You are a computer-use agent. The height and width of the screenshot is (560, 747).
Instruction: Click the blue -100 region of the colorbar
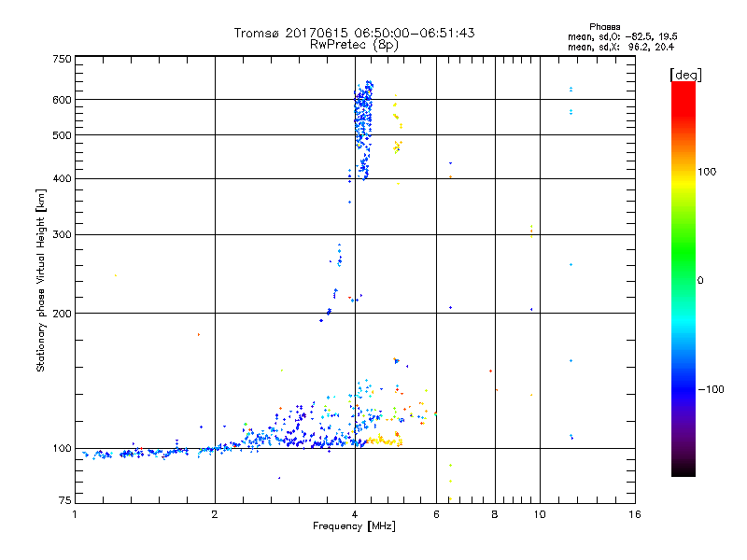[x=684, y=388]
